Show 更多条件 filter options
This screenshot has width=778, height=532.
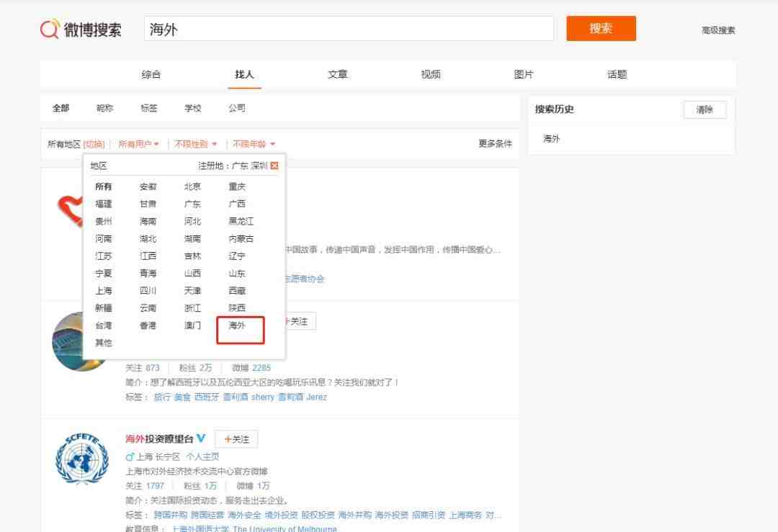click(495, 143)
